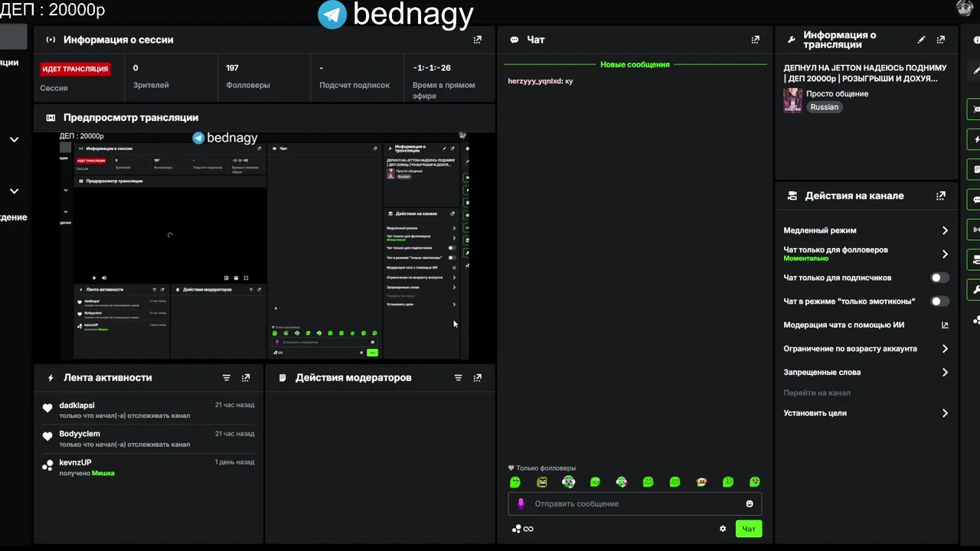
Task: Click the Russian language tag
Action: [825, 107]
